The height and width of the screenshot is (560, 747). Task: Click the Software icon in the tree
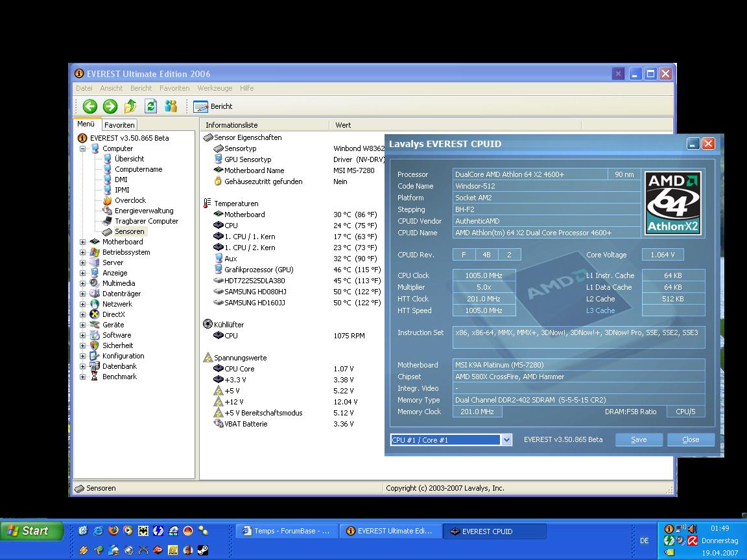[95, 335]
